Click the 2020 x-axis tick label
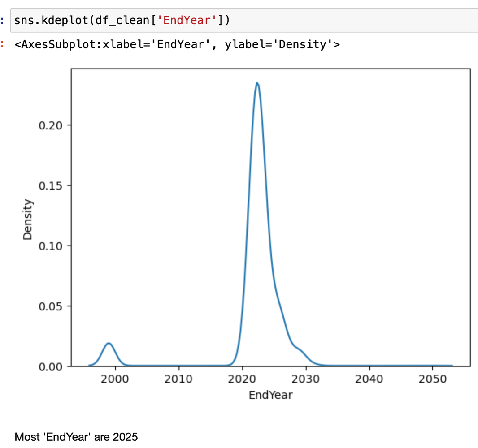This screenshot has width=478, height=448. tap(242, 379)
